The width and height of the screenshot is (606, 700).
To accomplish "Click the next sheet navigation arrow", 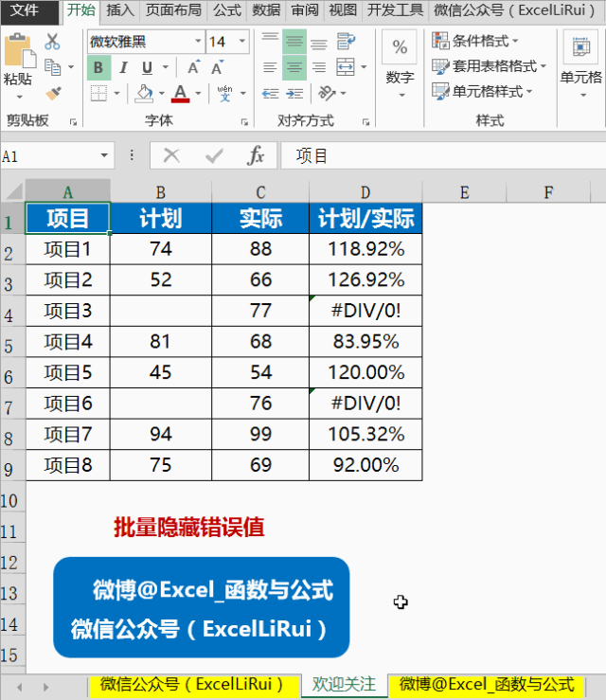I will 46,687.
